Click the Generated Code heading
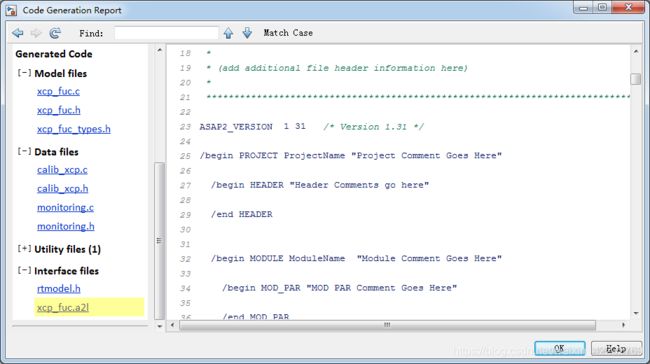The width and height of the screenshot is (650, 364). click(x=54, y=54)
